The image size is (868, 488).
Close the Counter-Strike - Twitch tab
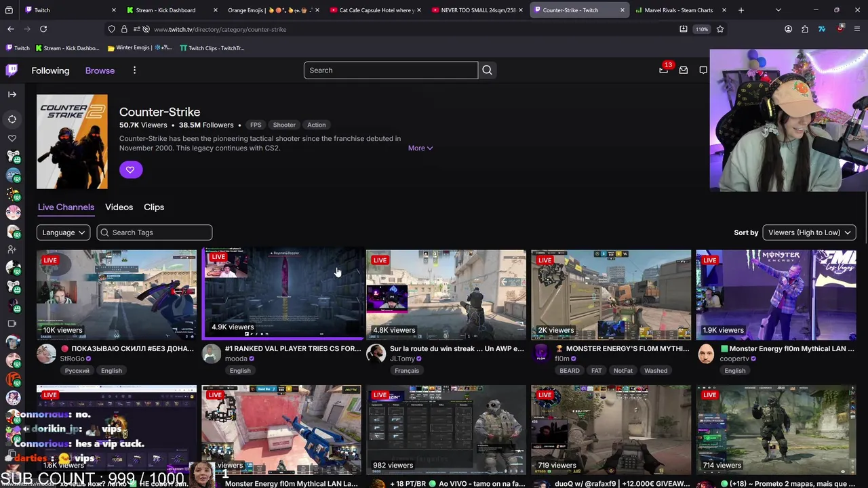[x=622, y=10]
